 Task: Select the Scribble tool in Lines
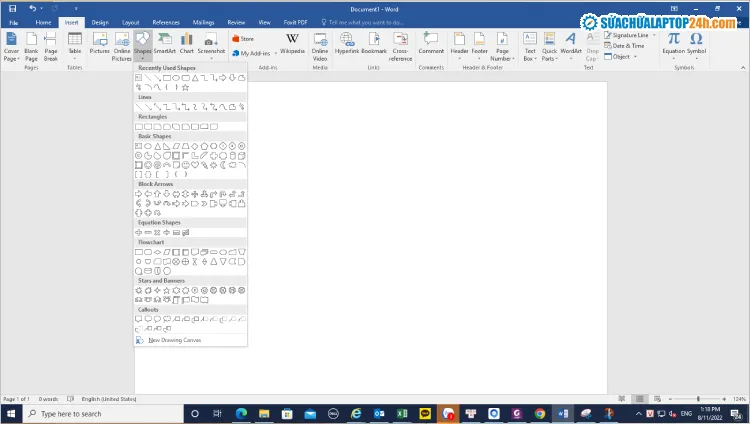242,107
